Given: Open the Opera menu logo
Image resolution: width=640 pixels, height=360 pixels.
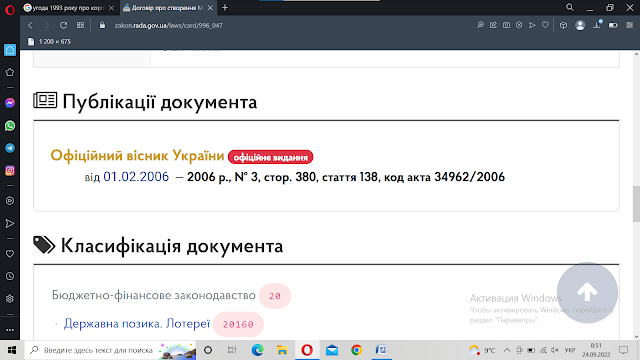Looking at the screenshot, I should coord(10,9).
